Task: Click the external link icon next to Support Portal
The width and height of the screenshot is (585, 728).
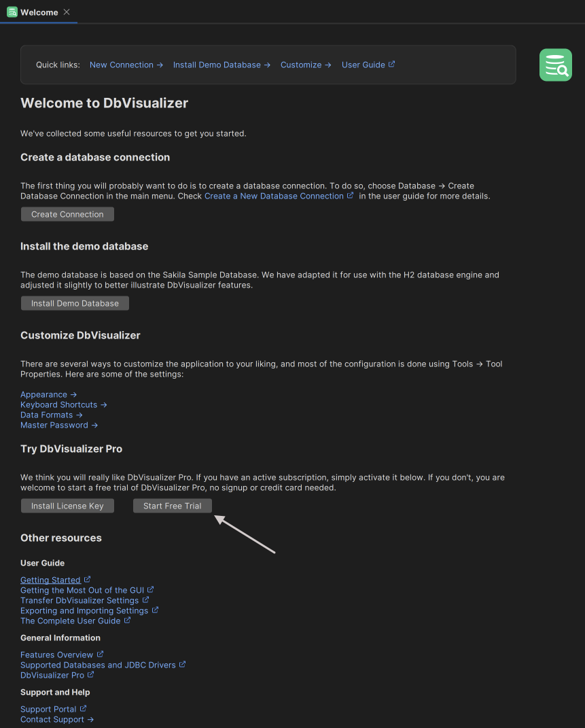Action: pos(84,708)
